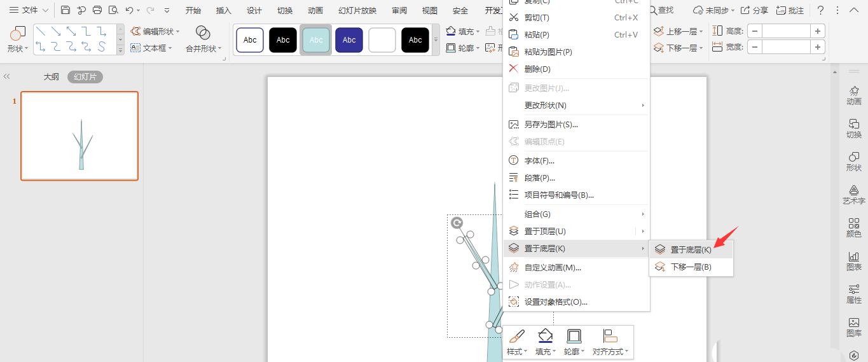Viewport: 868px width, 362px height.
Task: Click the rotation handle above the selected shape
Action: [x=457, y=223]
